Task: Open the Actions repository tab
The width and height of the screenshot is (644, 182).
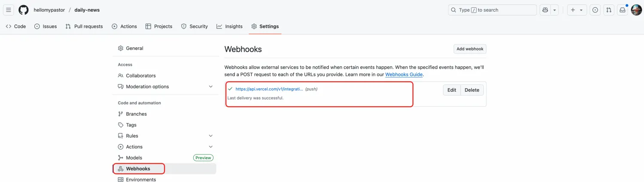Action: pyautogui.click(x=125, y=26)
